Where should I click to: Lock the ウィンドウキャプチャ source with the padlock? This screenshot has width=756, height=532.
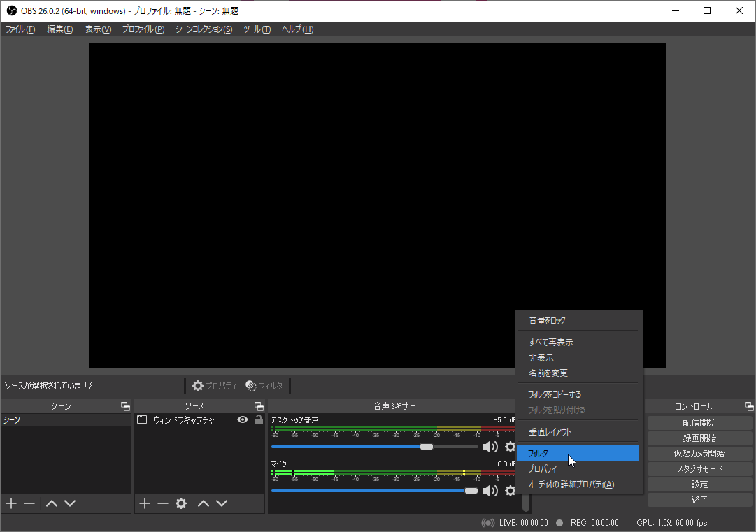(258, 420)
